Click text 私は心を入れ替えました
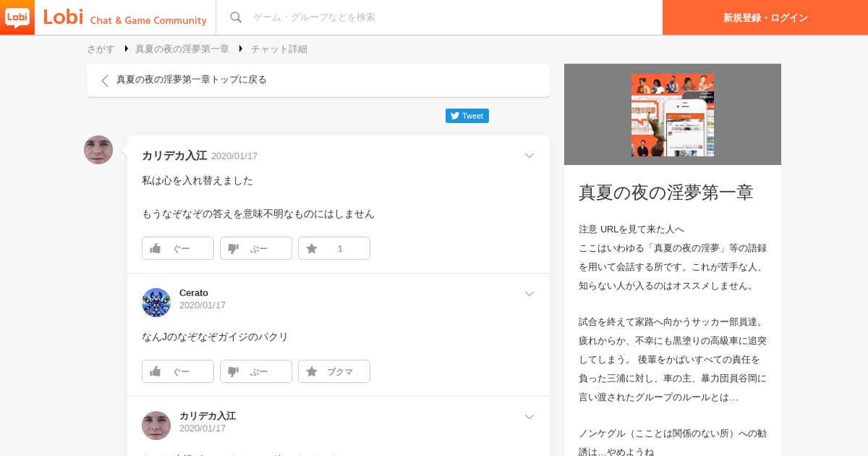 (197, 180)
